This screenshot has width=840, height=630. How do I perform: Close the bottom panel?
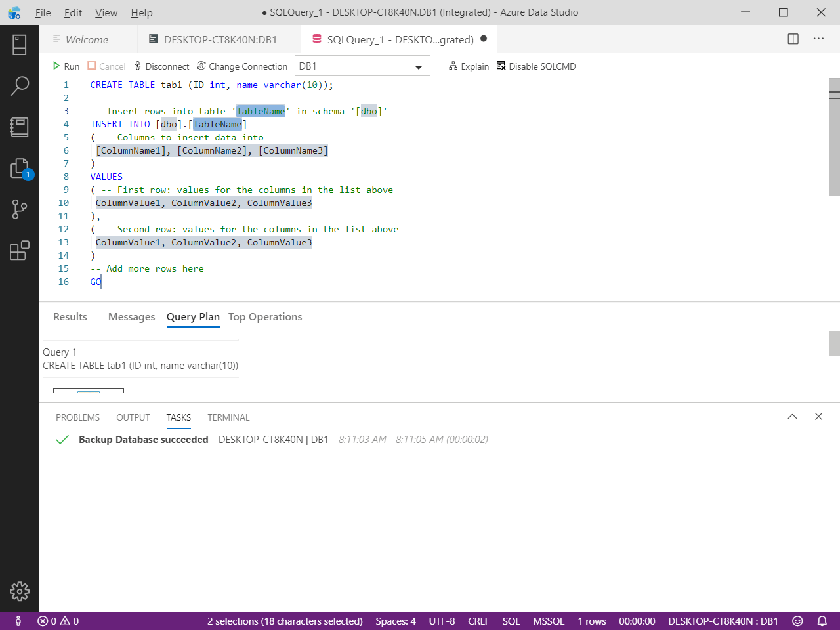pos(818,417)
